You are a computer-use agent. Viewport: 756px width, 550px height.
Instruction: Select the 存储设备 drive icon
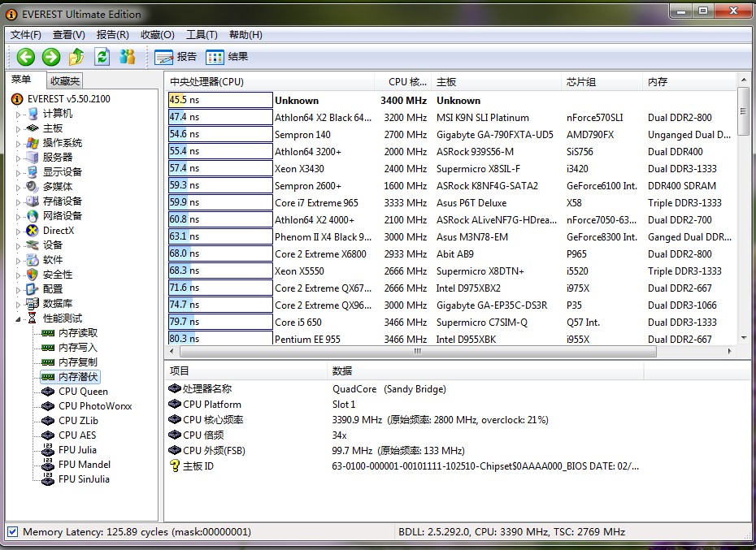click(33, 201)
